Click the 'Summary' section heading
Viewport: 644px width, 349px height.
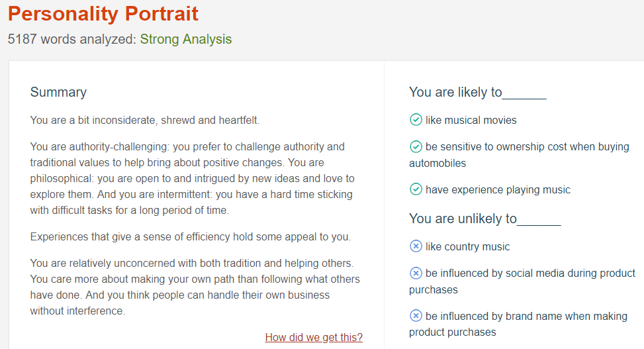[x=58, y=92]
